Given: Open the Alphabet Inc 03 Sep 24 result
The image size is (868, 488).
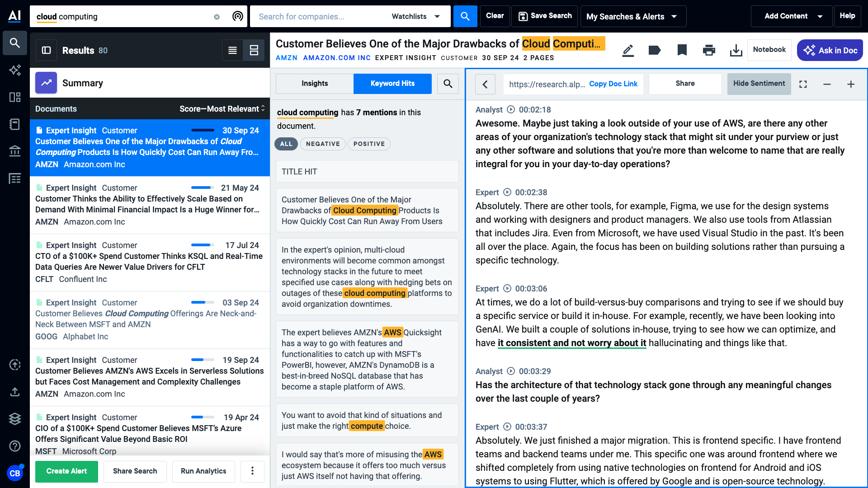Looking at the screenshot, I should (150, 319).
